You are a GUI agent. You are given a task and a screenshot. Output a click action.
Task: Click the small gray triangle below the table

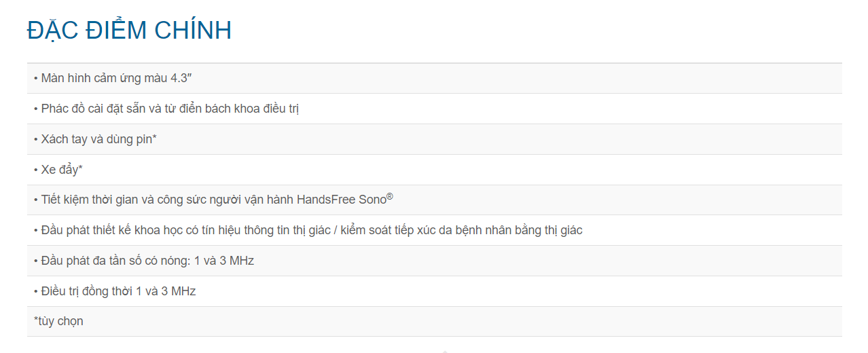pos(444,351)
